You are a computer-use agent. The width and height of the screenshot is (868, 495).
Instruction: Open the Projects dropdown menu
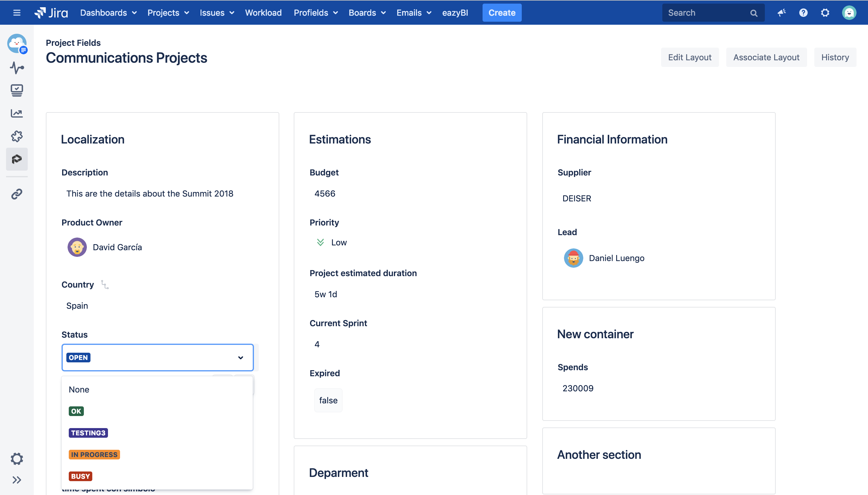168,13
